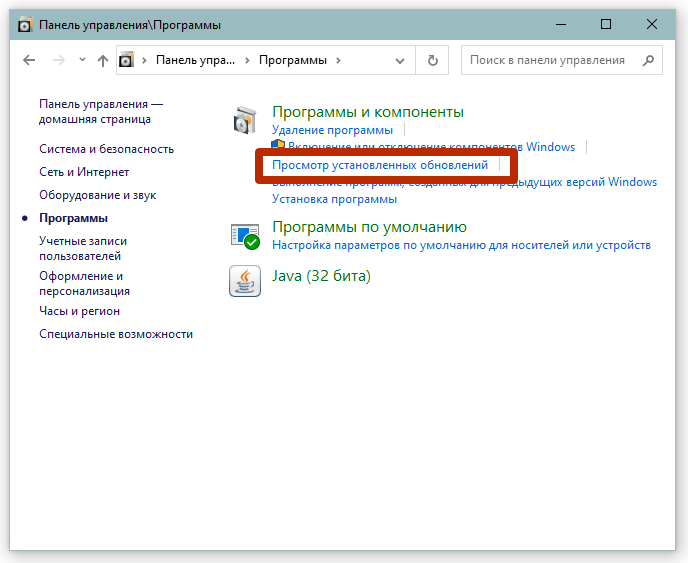Go to Панель управления домашняя страница
The image size is (688, 563).
[x=100, y=111]
